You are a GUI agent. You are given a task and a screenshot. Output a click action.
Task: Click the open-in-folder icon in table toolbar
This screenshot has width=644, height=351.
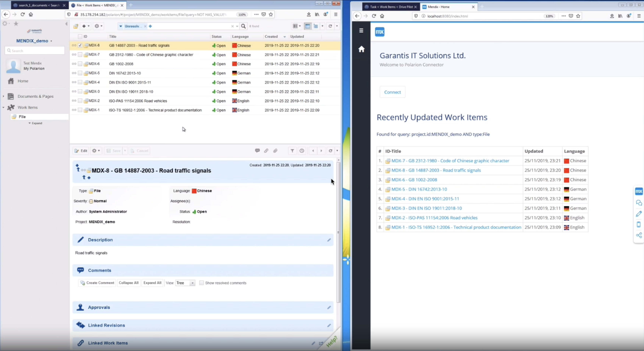coord(76,26)
